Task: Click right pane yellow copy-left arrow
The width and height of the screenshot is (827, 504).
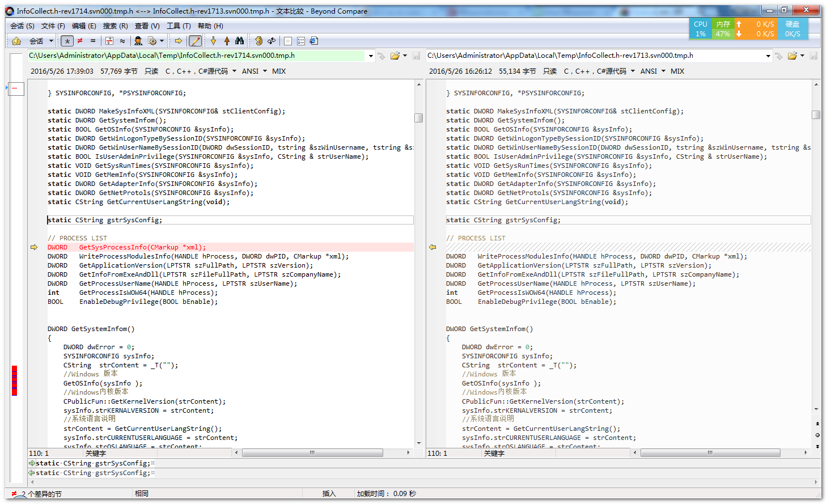Action: pos(432,247)
